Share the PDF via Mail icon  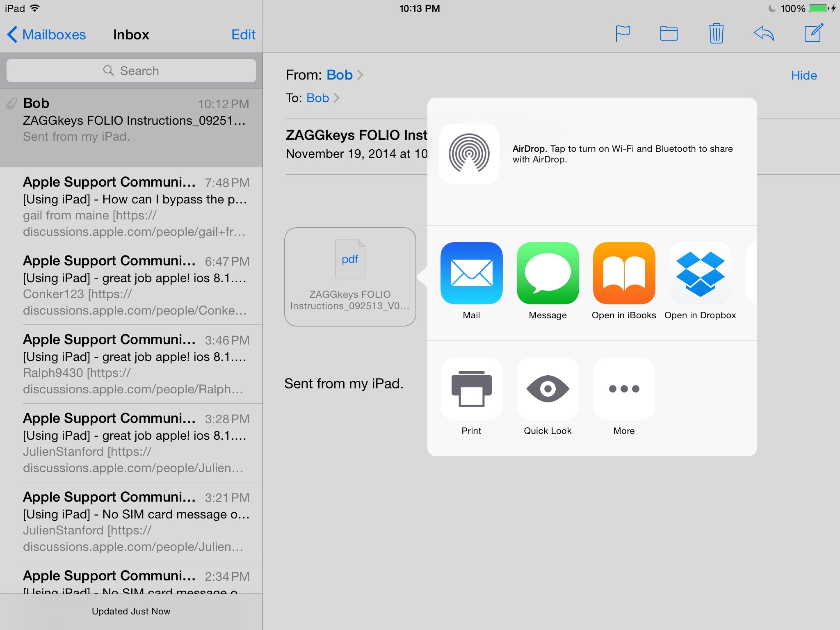point(471,273)
